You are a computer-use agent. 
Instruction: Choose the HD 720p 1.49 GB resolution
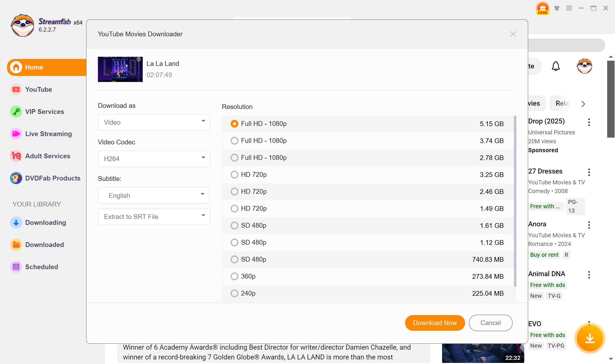click(234, 209)
